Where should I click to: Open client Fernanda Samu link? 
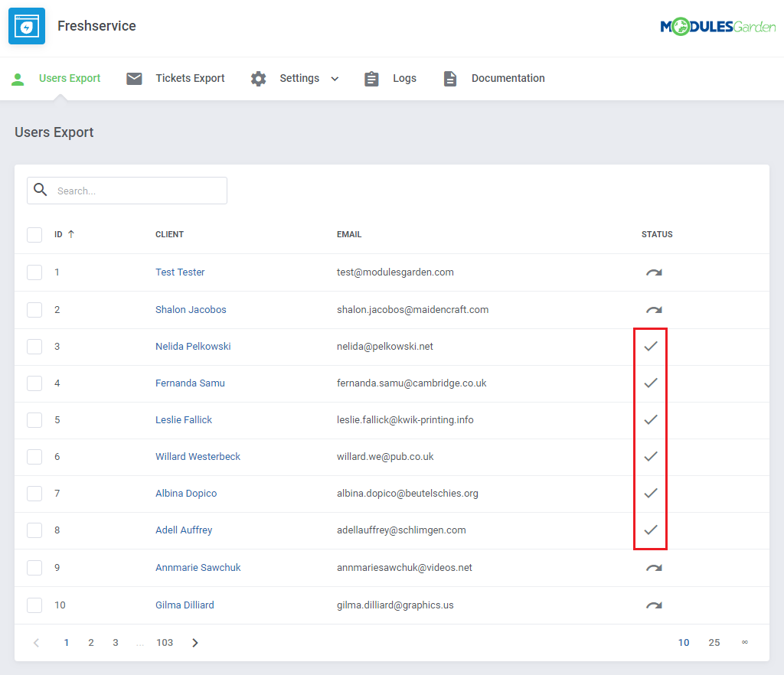190,383
